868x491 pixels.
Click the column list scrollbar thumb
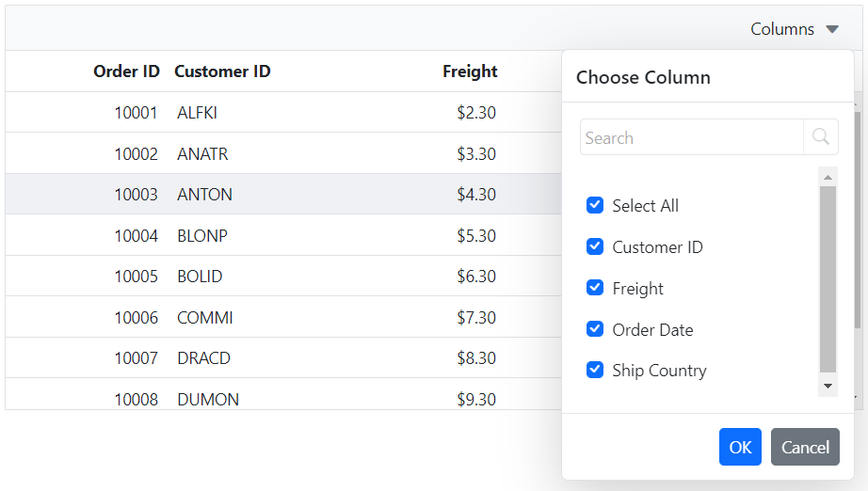pyautogui.click(x=828, y=280)
